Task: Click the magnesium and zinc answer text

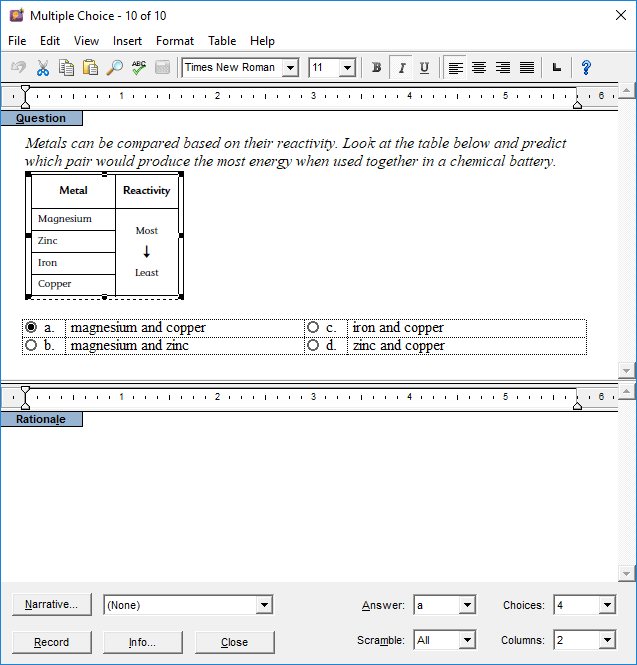Action: pos(130,346)
